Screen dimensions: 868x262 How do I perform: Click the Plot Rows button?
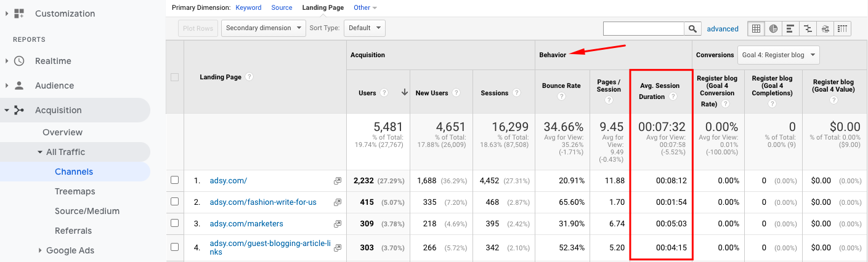[x=197, y=28]
